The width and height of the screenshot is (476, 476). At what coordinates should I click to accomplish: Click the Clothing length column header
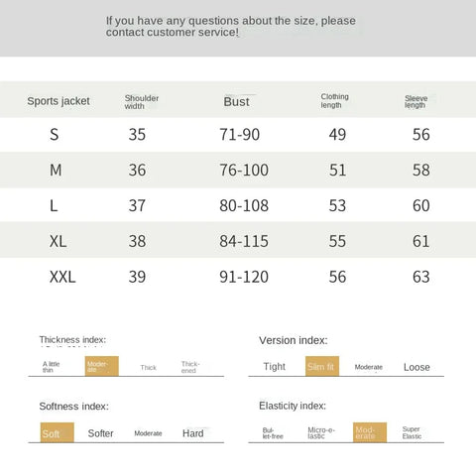(x=334, y=101)
